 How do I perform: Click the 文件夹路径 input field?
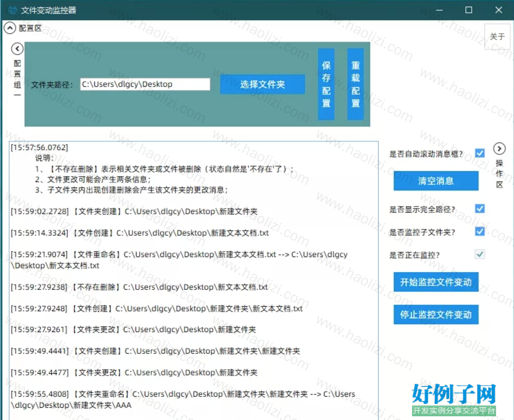(145, 84)
